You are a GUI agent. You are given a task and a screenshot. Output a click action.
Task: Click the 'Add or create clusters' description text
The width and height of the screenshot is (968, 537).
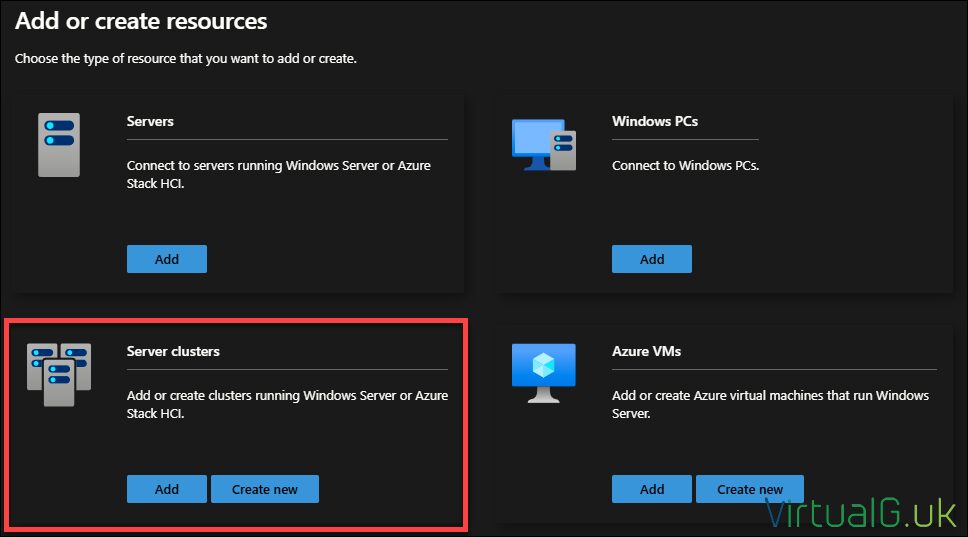tap(287, 404)
